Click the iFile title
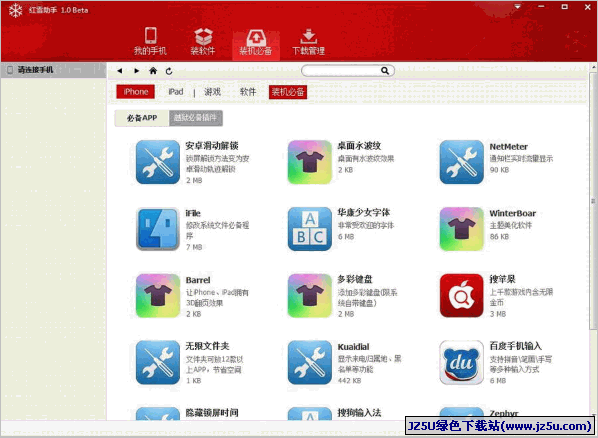598x438 pixels. pos(193,213)
